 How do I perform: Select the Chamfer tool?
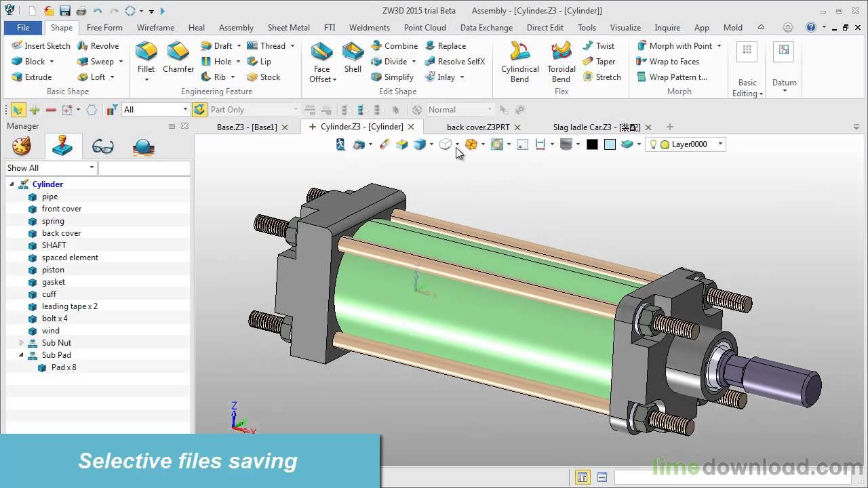[178, 58]
